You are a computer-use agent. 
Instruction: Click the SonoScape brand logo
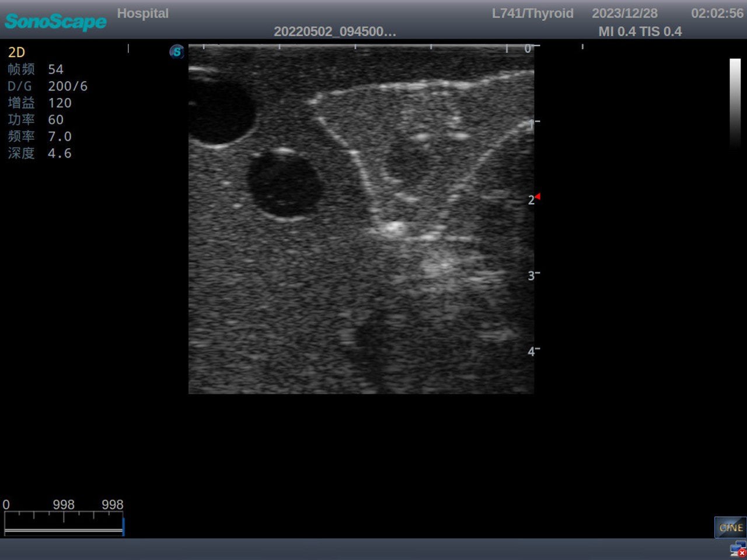[55, 22]
